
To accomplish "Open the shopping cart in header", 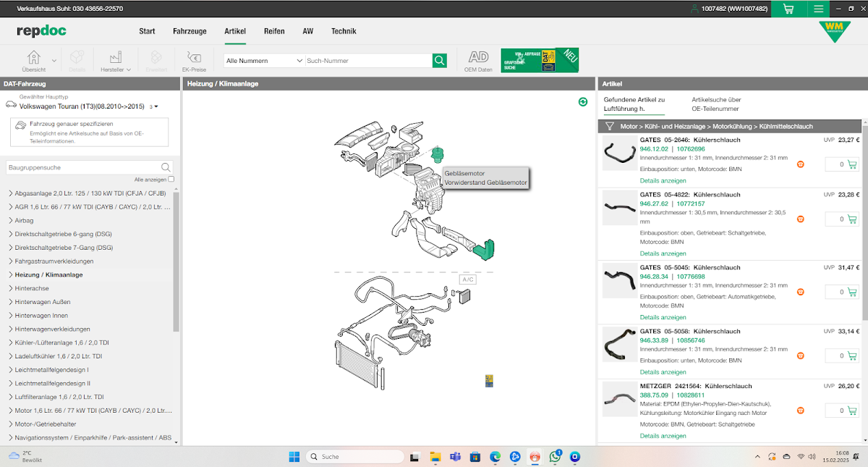I will point(788,9).
